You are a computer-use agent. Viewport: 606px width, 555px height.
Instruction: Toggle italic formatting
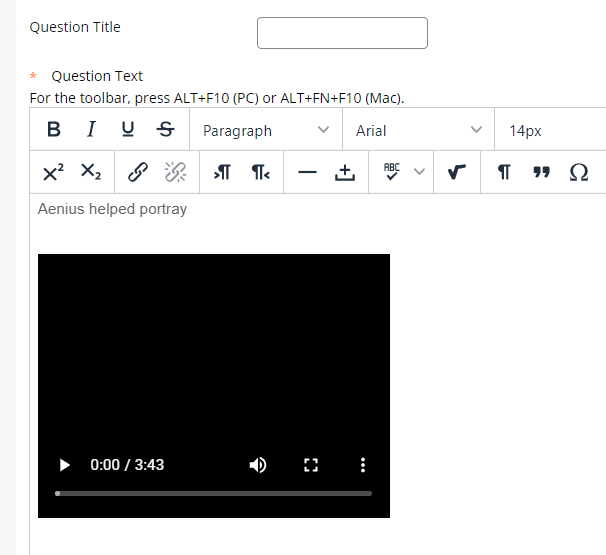click(x=91, y=129)
